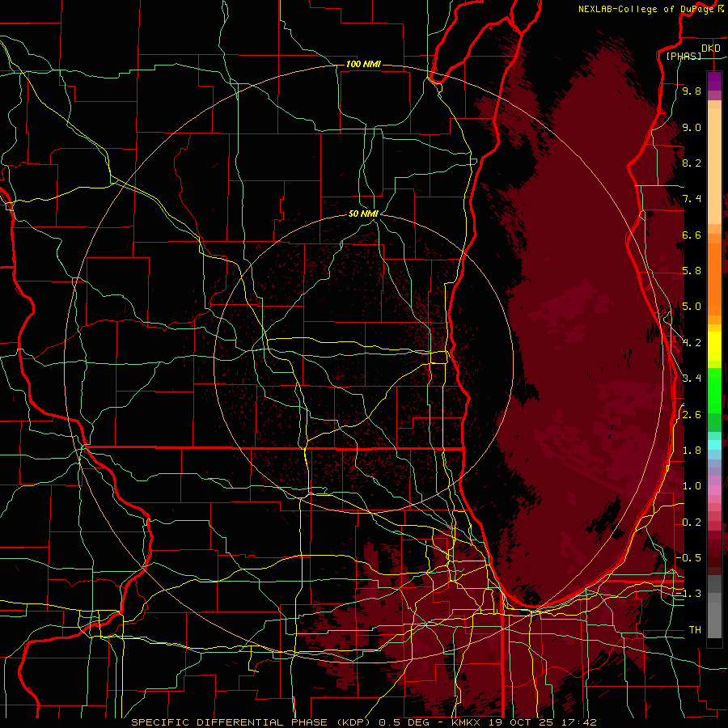Click the 1.0 value on the color scale
Viewport: 728px width, 728px height.
[692, 485]
